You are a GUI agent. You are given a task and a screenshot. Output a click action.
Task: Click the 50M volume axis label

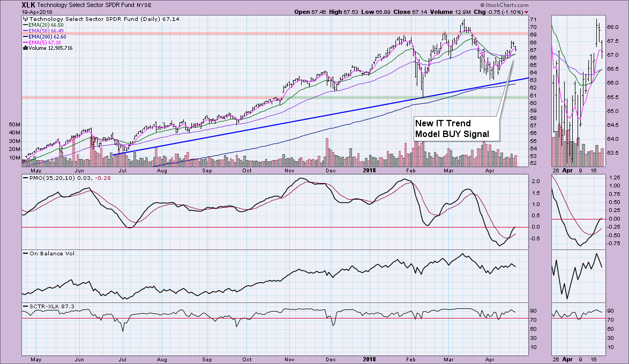14,125
